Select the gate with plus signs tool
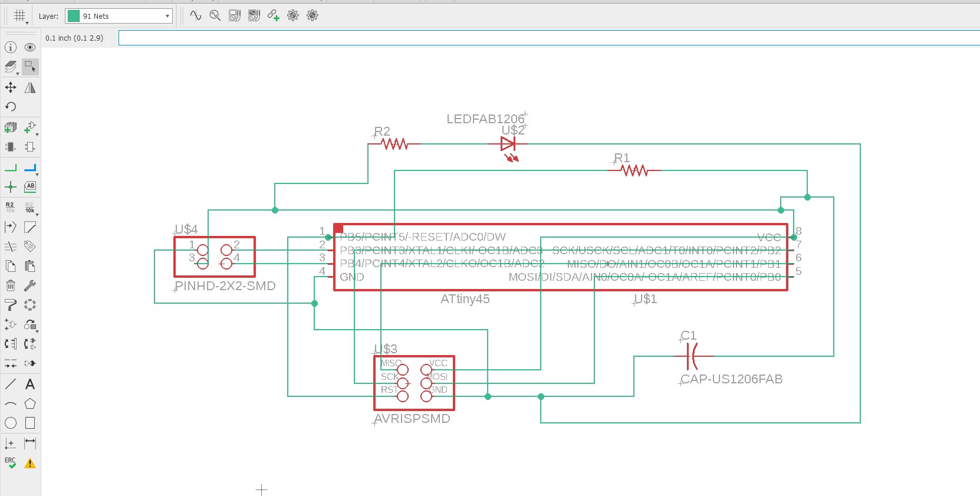The image size is (980, 496). [11, 324]
